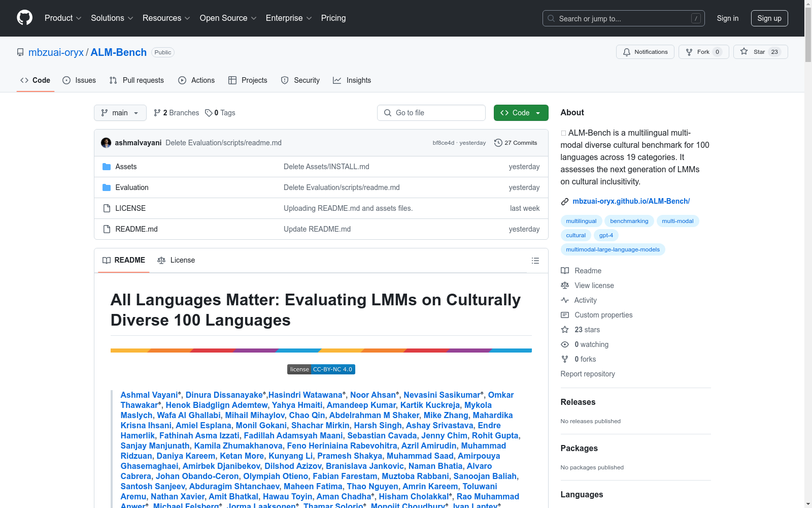Viewport: 812px width, 508px height.
Task: Expand the Solutions menu
Action: [x=112, y=18]
